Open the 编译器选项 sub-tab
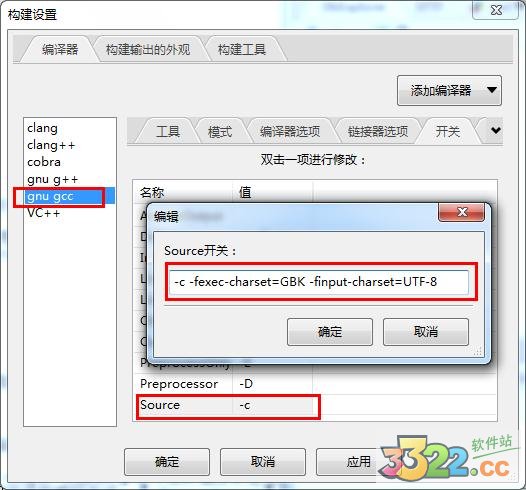 290,131
